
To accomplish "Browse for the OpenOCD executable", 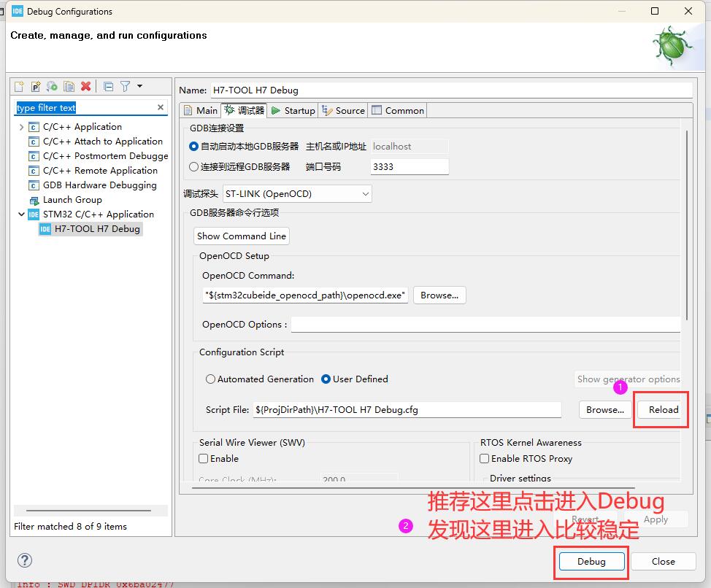I will (439, 295).
